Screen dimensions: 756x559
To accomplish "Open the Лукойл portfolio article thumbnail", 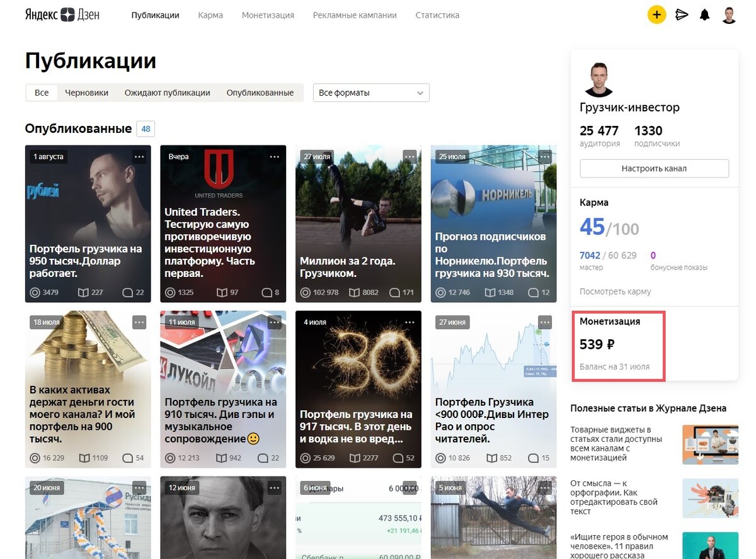I will tap(223, 389).
